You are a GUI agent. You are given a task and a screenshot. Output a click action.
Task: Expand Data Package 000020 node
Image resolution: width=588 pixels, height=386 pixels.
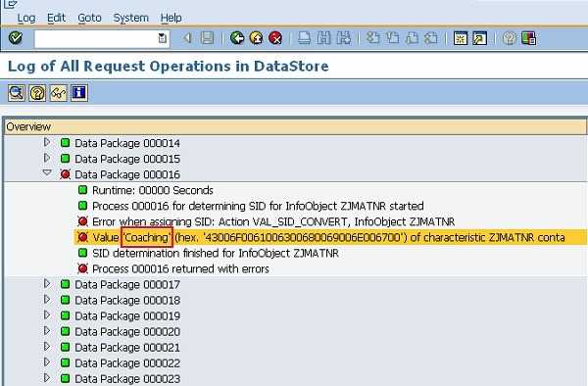(x=47, y=331)
